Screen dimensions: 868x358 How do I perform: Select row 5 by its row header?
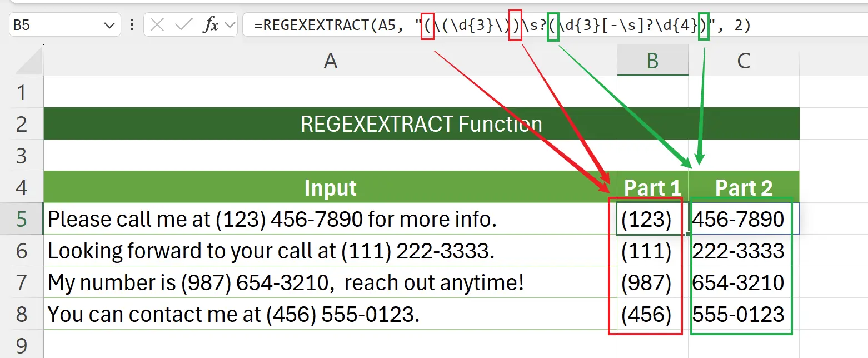(21, 219)
